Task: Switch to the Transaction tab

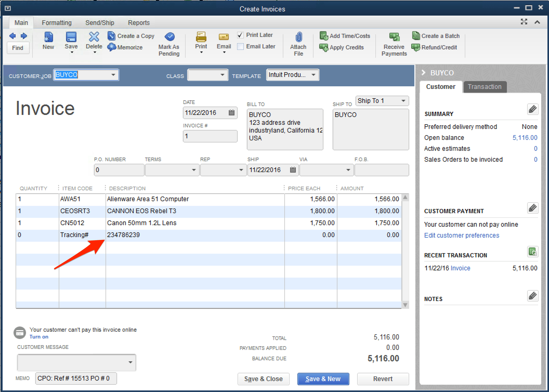Action: [485, 87]
